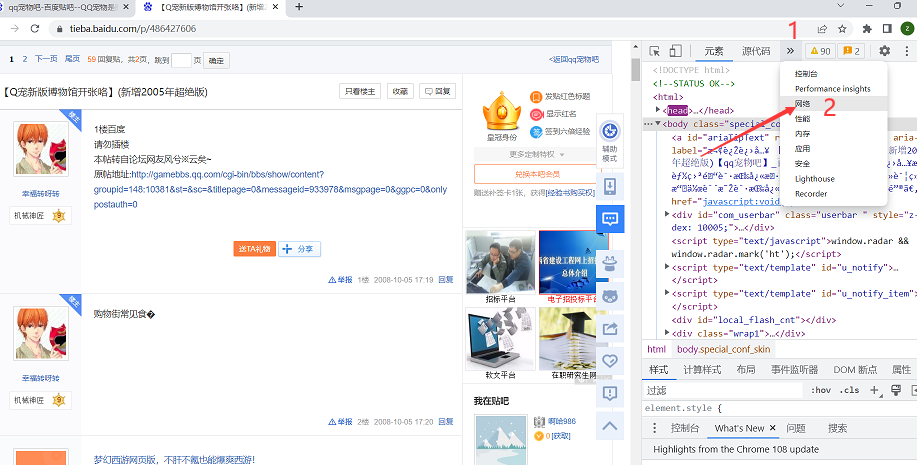Image resolution: width=917 pixels, height=465 pixels.
Task: Expand the com_userbar div node
Action: click(x=667, y=215)
